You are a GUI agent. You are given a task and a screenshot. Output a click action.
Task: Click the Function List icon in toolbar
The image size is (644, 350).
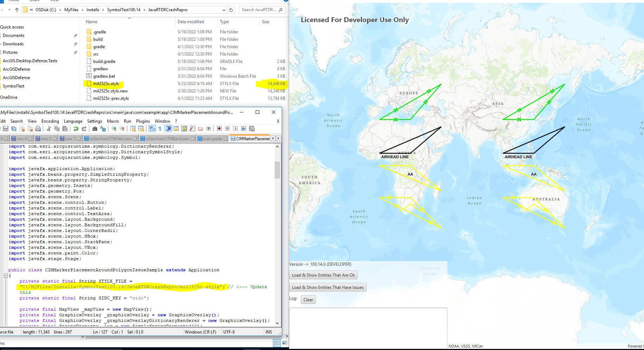(192, 129)
